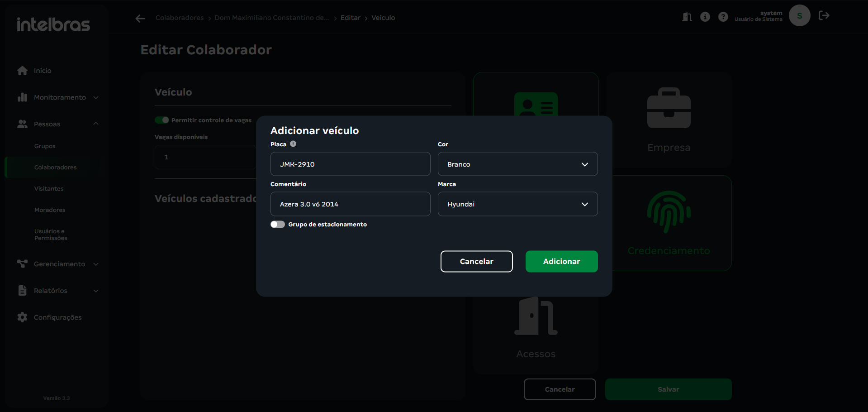Viewport: 868px width, 412px height.
Task: Click Cancelar in the Adicionar veículo dialog
Action: (x=476, y=262)
